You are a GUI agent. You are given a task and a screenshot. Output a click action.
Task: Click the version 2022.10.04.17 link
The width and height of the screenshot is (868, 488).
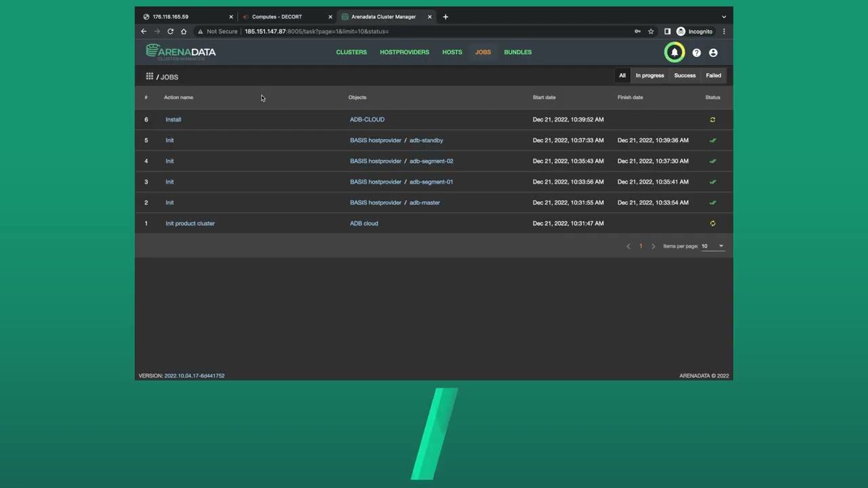click(194, 375)
